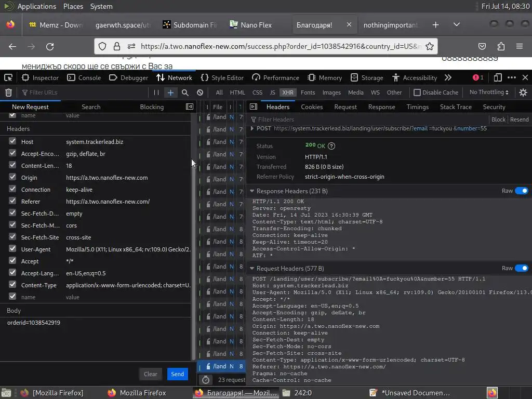Viewport: 532px width, 399px height.
Task: Reload the page in Firefox
Action: click(50, 46)
